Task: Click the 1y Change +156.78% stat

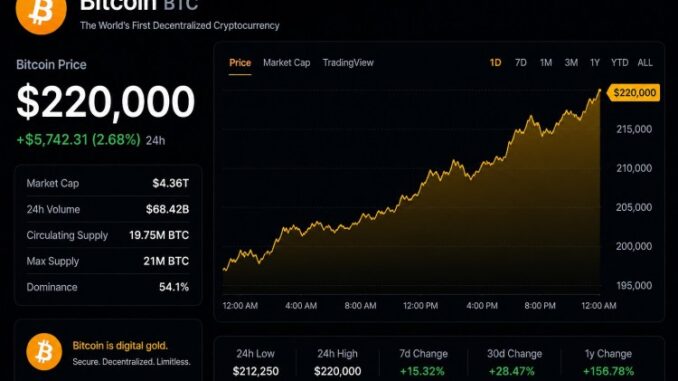Action: click(608, 362)
